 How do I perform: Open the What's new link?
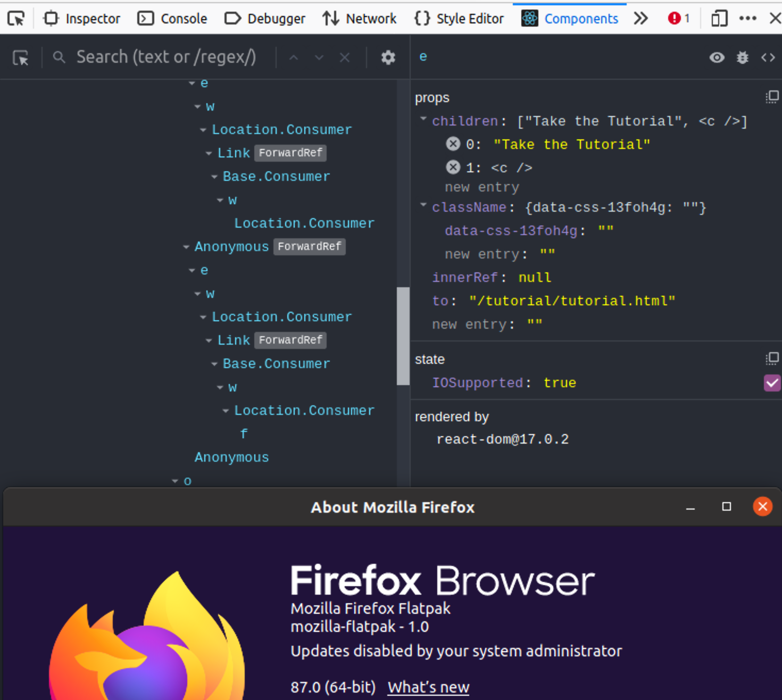point(428,687)
